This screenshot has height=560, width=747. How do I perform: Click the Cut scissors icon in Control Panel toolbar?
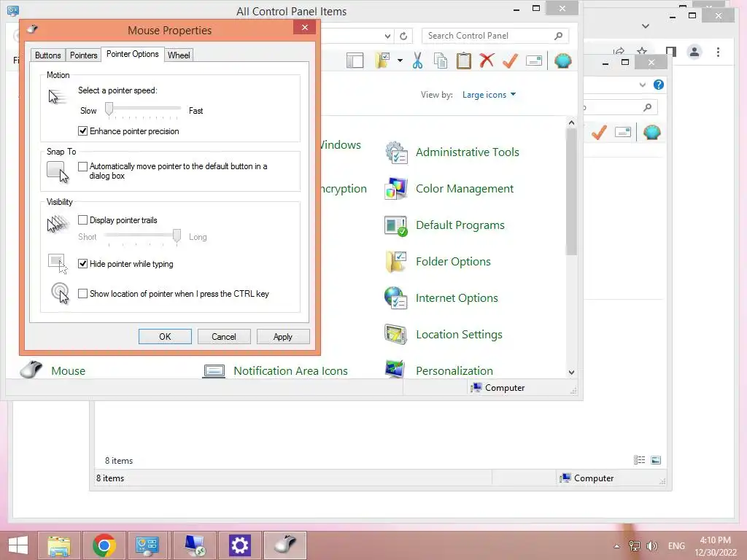pyautogui.click(x=417, y=61)
